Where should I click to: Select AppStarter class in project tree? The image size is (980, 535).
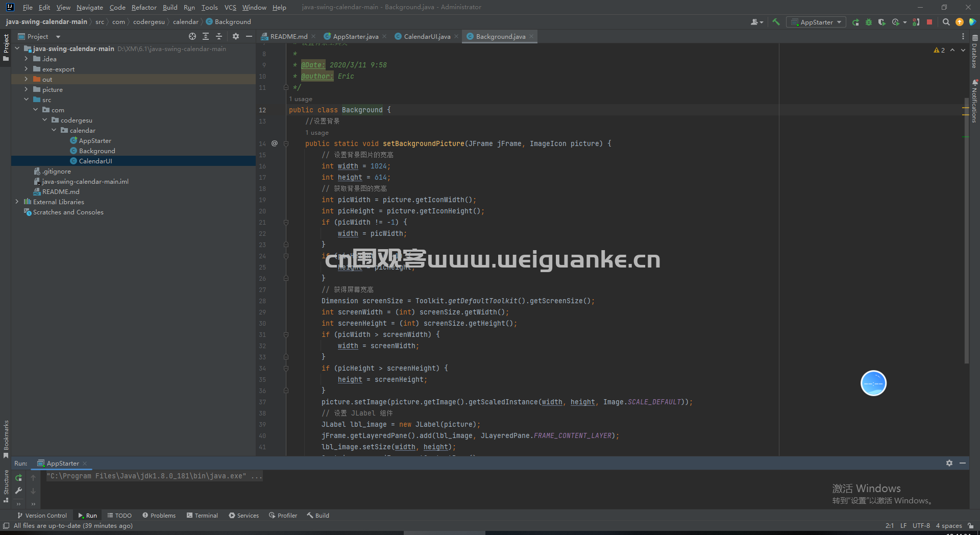pos(95,140)
